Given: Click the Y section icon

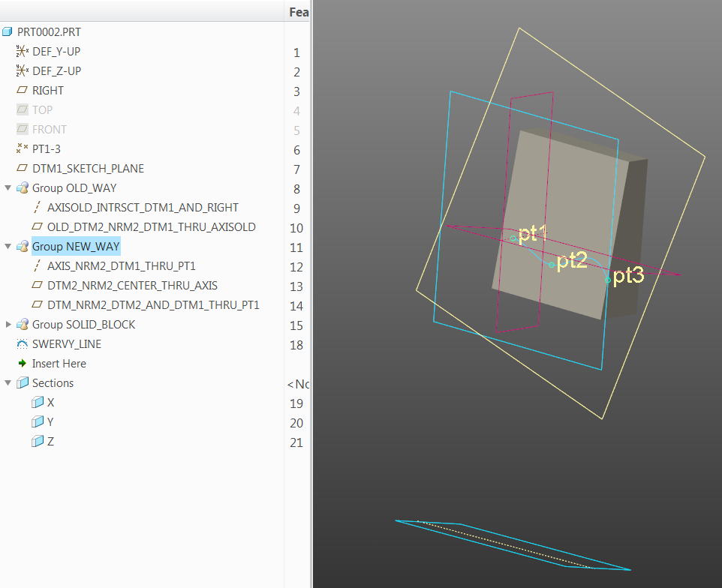Looking at the screenshot, I should coord(38,421).
